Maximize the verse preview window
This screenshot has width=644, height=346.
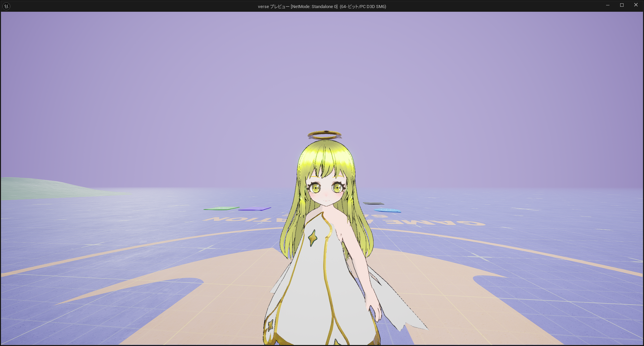[x=622, y=5]
